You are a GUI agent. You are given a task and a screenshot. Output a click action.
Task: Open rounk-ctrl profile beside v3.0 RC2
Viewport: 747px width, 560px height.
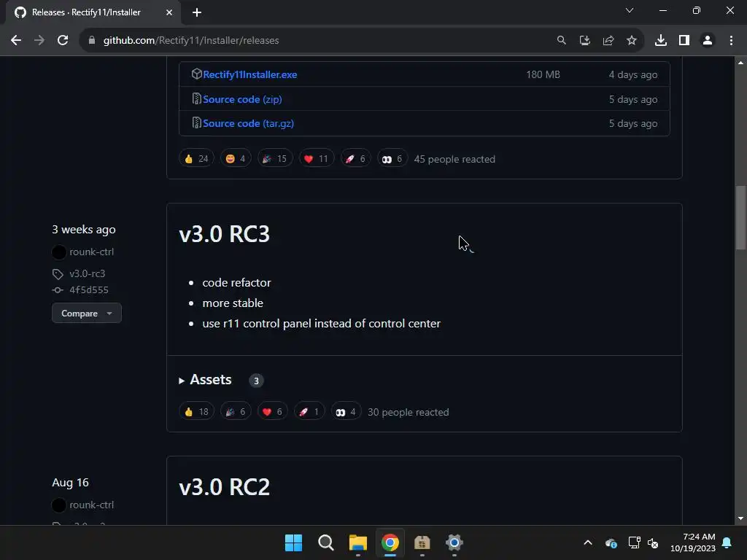click(91, 505)
